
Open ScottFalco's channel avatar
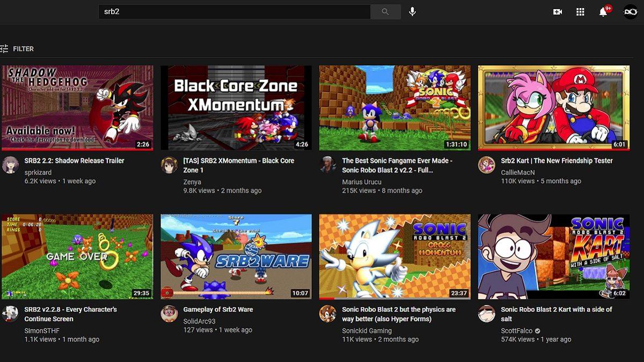pos(486,314)
